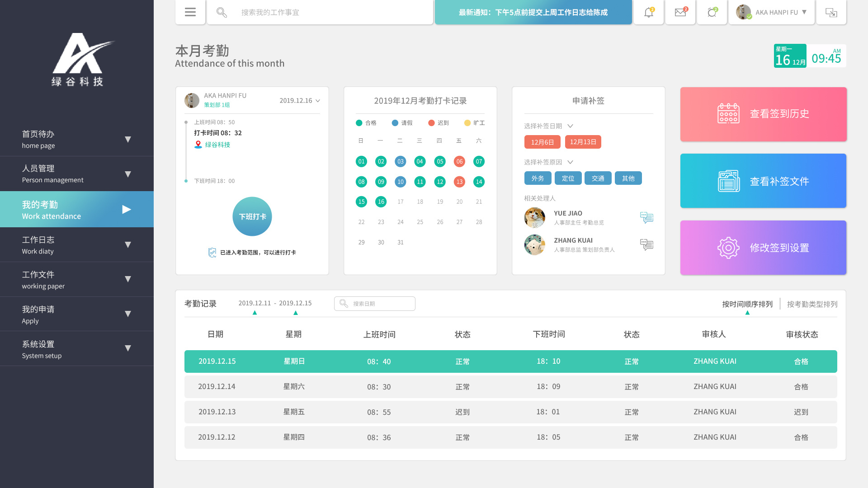Switch to 按考勤类型排列 sorting tab
868x488 pixels.
[812, 304]
